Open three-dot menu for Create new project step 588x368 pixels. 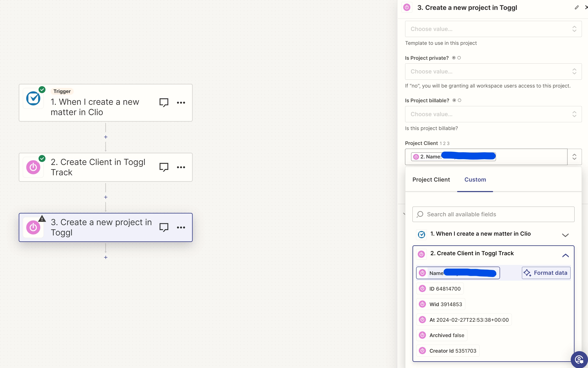click(181, 227)
